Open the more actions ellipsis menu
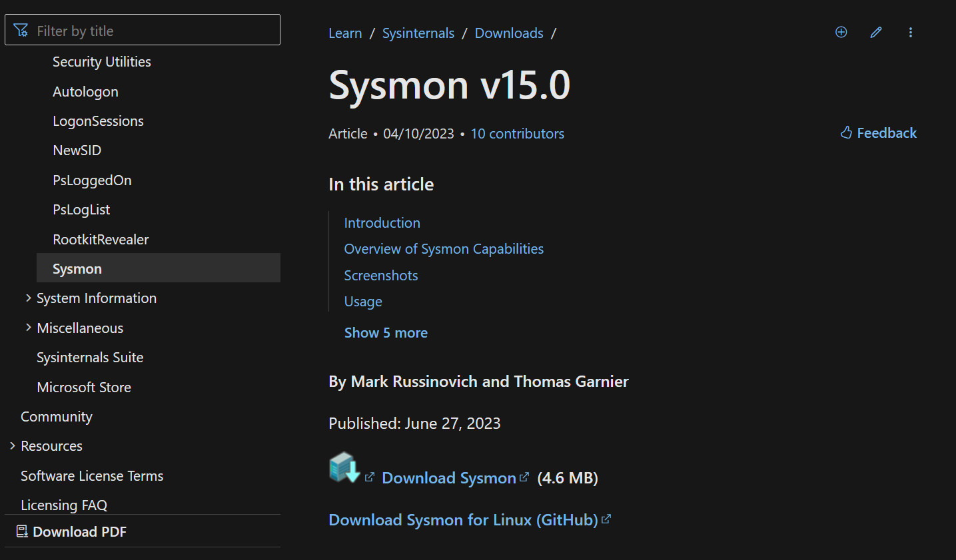The height and width of the screenshot is (560, 956). (x=910, y=32)
